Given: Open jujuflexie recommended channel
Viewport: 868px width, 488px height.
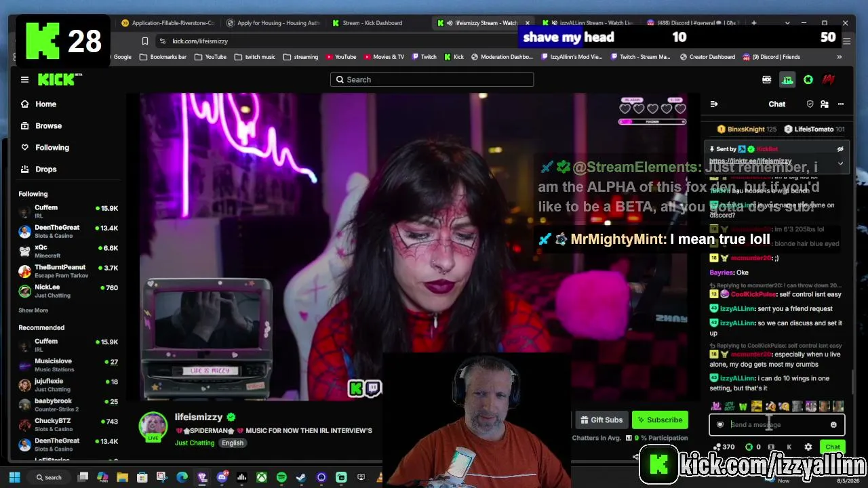Looking at the screenshot, I should point(68,385).
